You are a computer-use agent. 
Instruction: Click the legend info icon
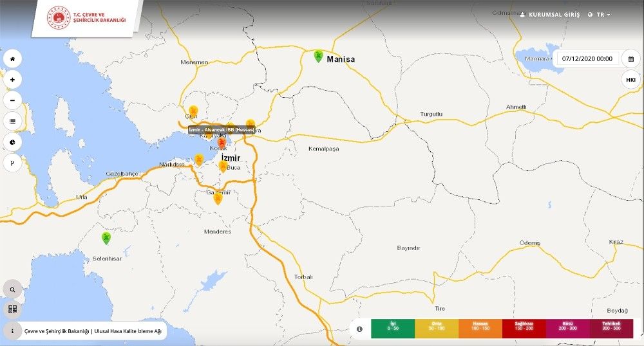click(x=359, y=329)
